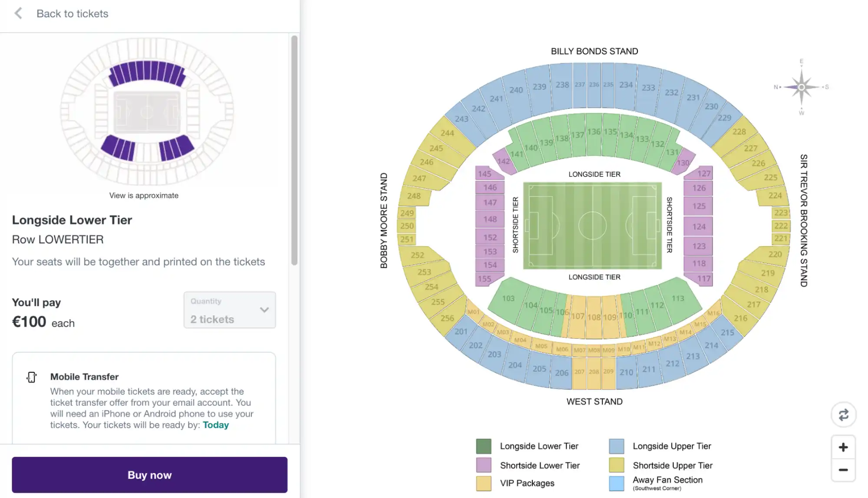The height and width of the screenshot is (498, 868).
Task: Open the Quantity dropdown
Action: click(x=230, y=310)
